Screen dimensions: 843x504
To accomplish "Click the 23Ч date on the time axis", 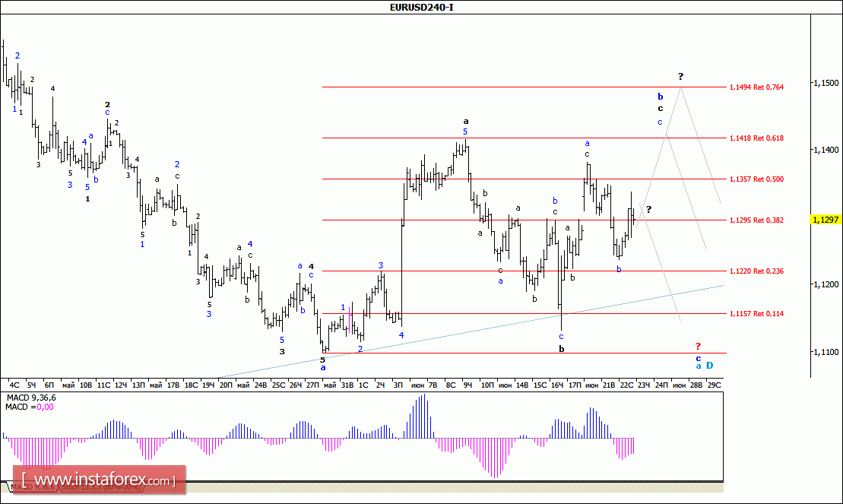I will pos(644,385).
